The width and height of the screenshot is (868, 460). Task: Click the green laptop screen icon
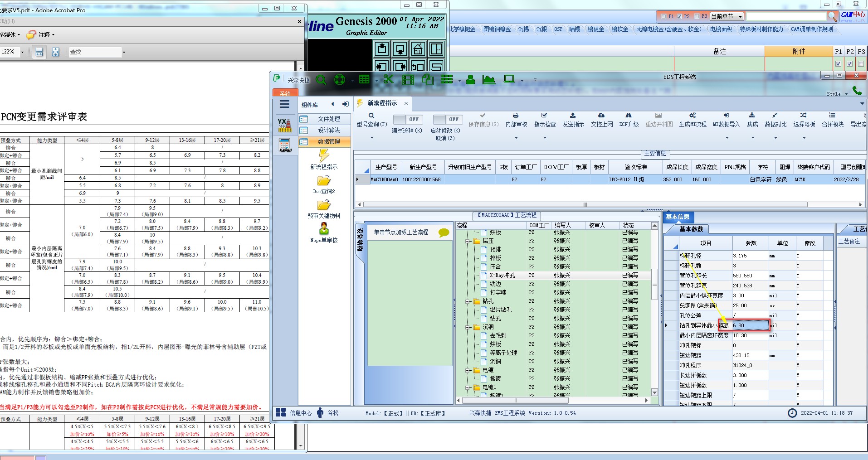509,79
